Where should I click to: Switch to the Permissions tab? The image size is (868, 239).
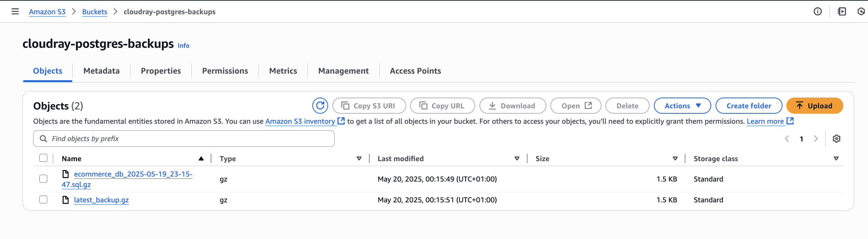click(x=225, y=71)
